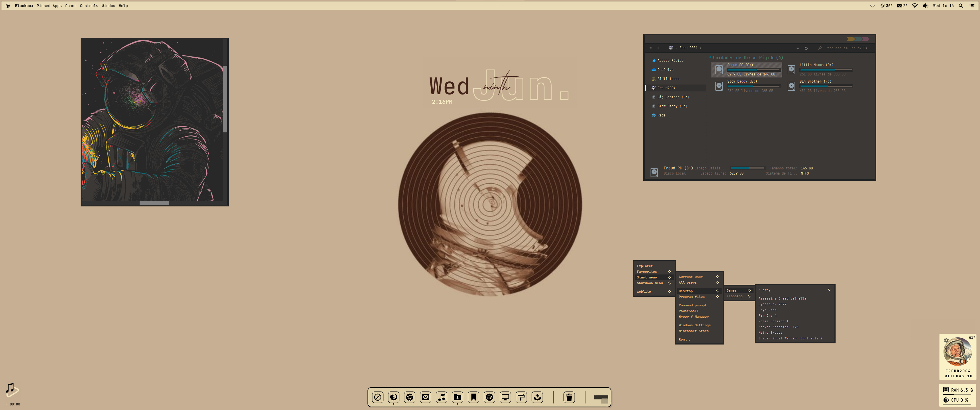Click Windows Settings in the start menu

pyautogui.click(x=694, y=325)
